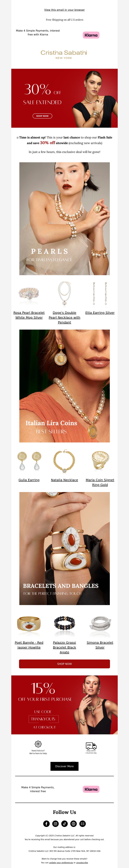
Task: Click the unsubscribe link
Action: (82, 863)
